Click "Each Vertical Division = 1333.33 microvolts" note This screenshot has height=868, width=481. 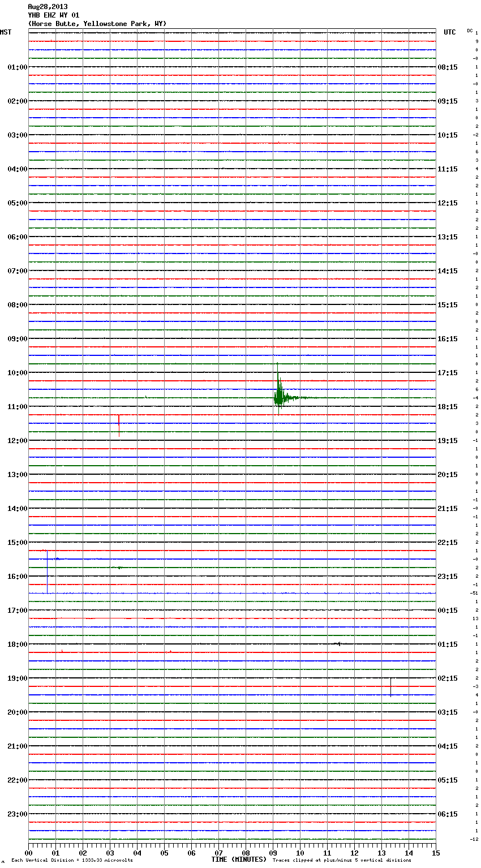(x=72, y=861)
